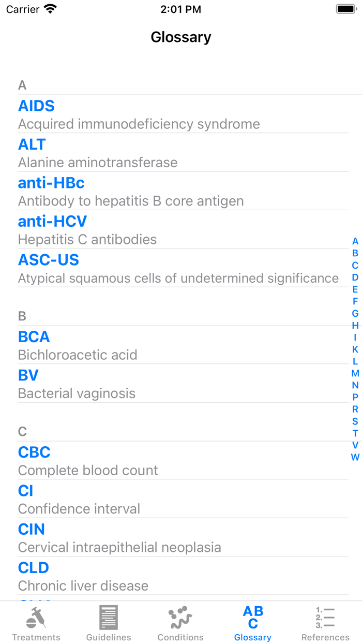Select the Guidelines document icon
362x644 pixels.
(108, 619)
